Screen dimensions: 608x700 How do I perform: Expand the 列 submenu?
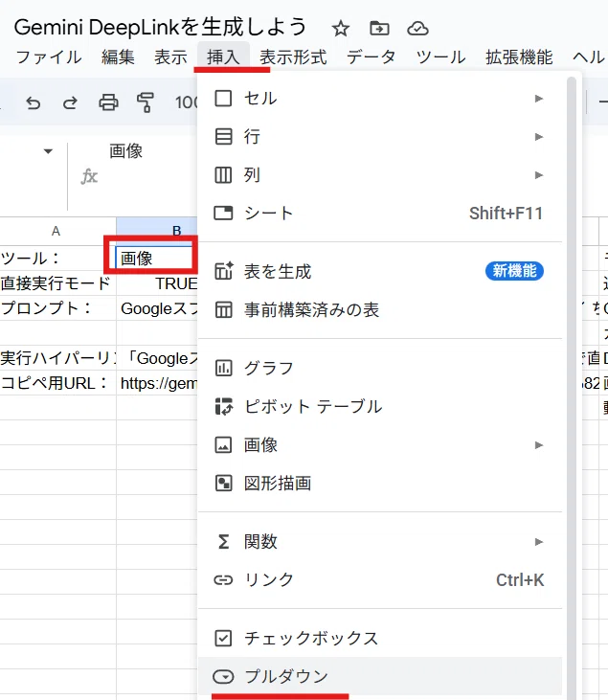pos(379,175)
